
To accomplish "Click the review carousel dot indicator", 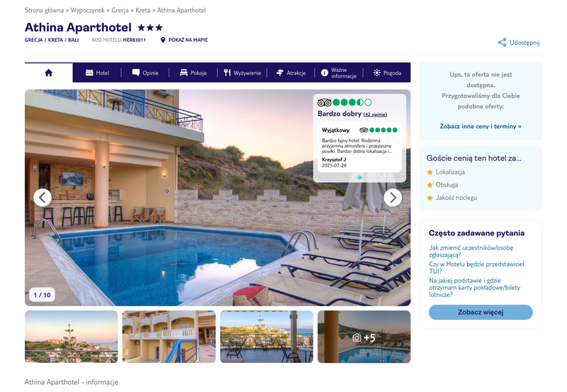I will pyautogui.click(x=359, y=177).
